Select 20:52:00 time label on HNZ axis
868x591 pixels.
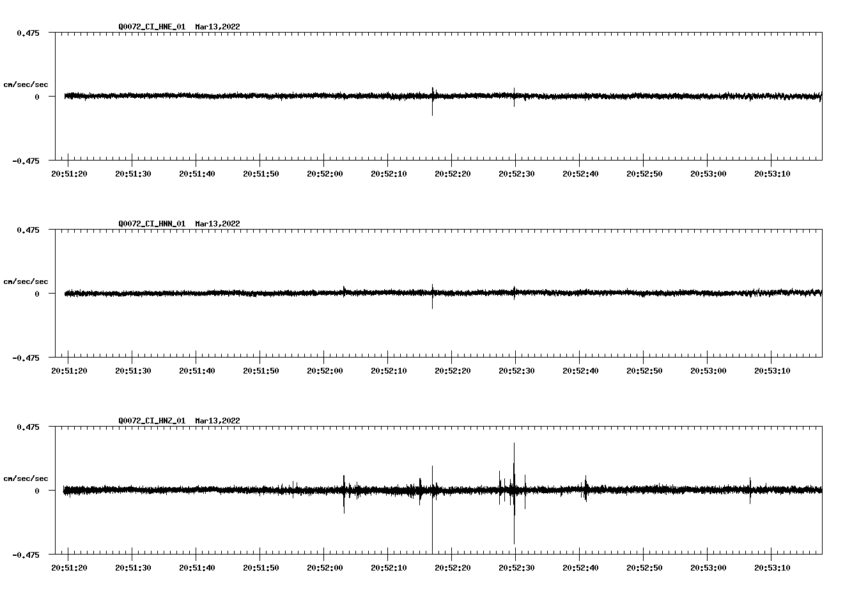tap(325, 568)
